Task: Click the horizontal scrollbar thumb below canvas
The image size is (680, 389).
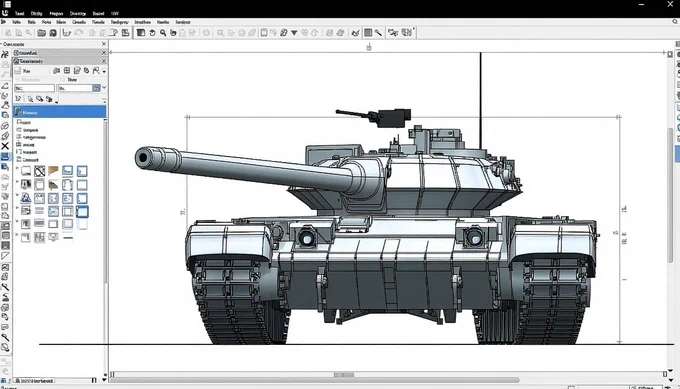Action: [x=344, y=374]
